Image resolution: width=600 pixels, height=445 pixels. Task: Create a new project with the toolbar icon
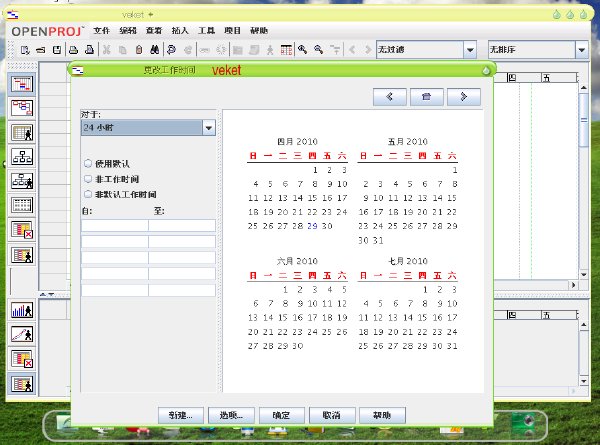25,50
